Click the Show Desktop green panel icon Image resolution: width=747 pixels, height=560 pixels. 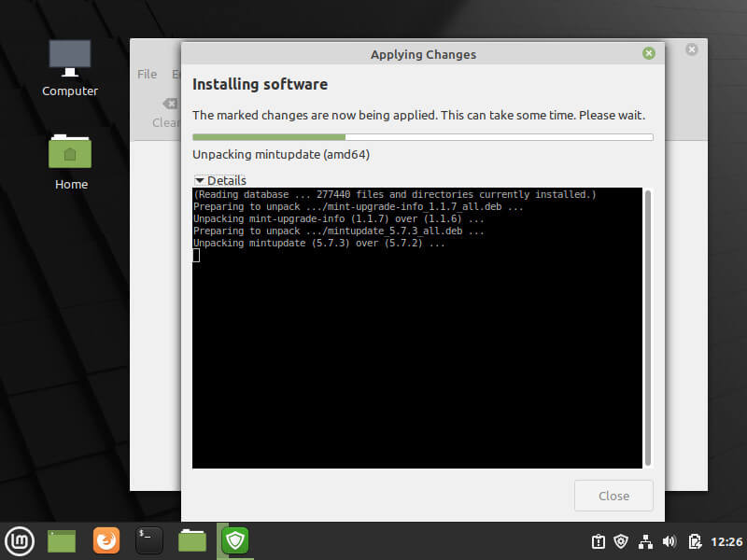(62, 540)
